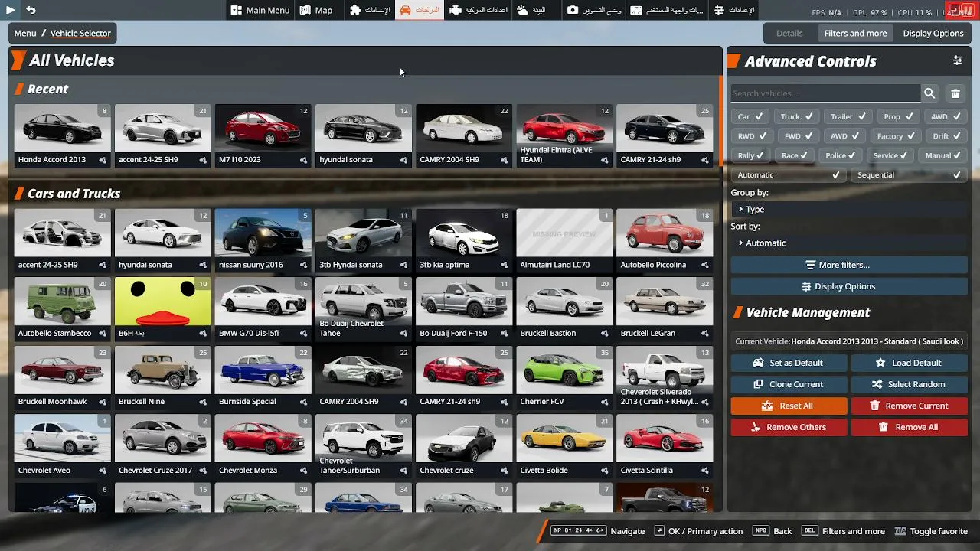Click the More filters... button
Image resolution: width=980 pixels, height=551 pixels.
(849, 265)
